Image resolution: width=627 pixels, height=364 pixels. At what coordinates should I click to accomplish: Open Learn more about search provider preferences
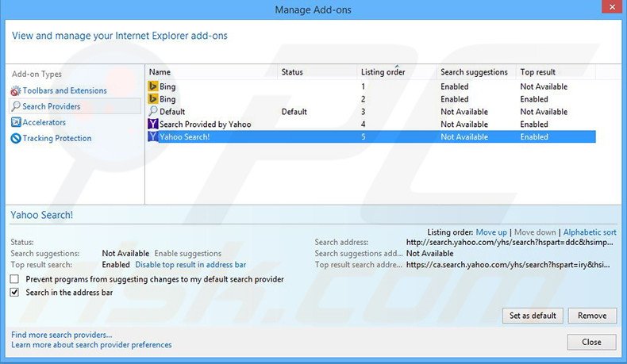(91, 345)
